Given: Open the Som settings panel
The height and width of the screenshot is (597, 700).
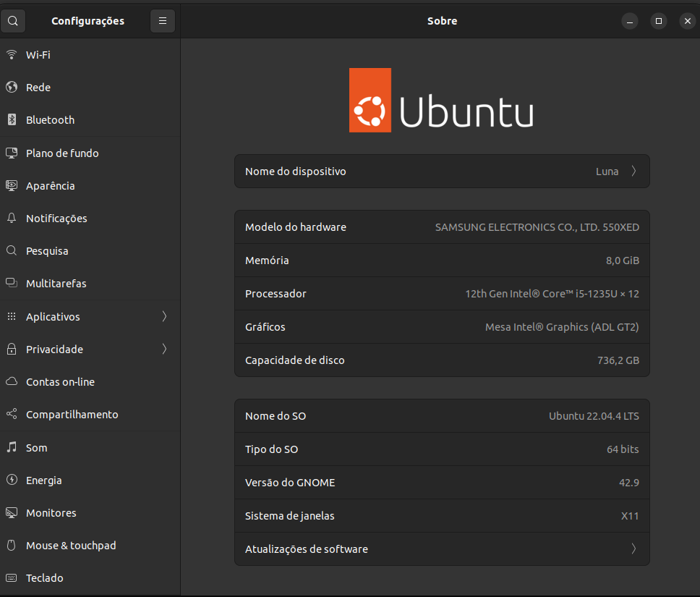Looking at the screenshot, I should click(x=90, y=447).
